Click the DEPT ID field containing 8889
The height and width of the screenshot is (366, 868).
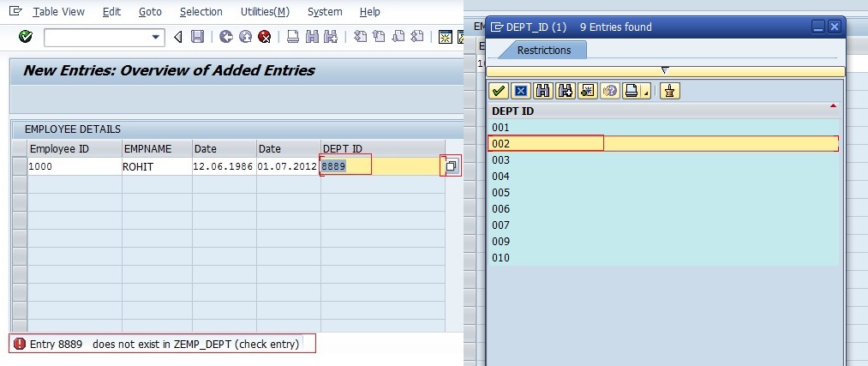coord(380,166)
